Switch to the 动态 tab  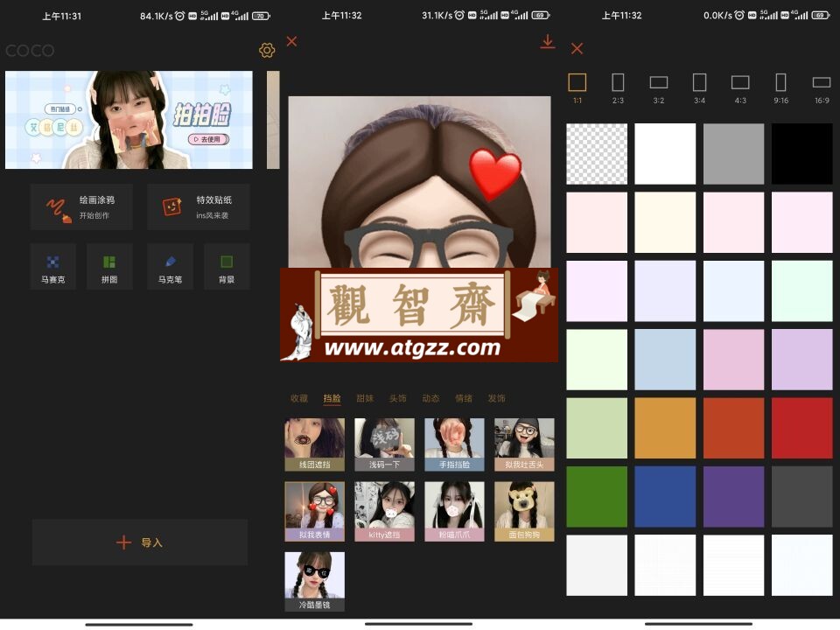430,398
